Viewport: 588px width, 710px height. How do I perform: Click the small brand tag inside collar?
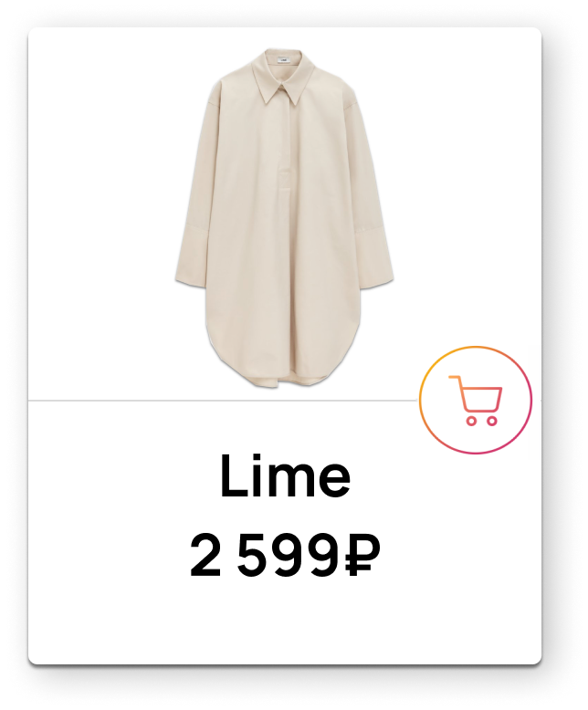point(284,59)
